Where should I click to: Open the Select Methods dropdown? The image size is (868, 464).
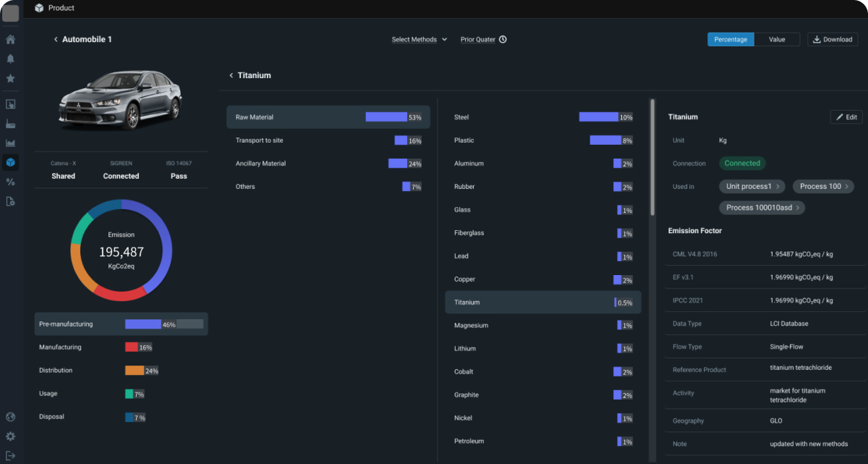(x=420, y=39)
